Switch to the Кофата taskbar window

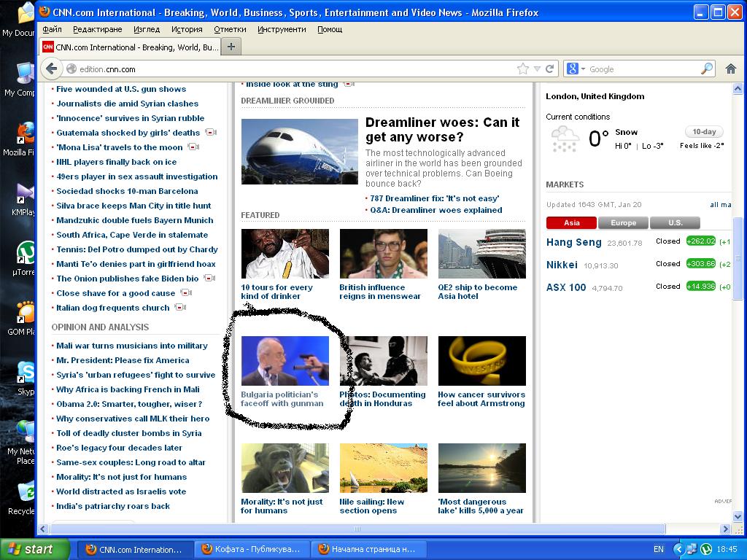252,550
